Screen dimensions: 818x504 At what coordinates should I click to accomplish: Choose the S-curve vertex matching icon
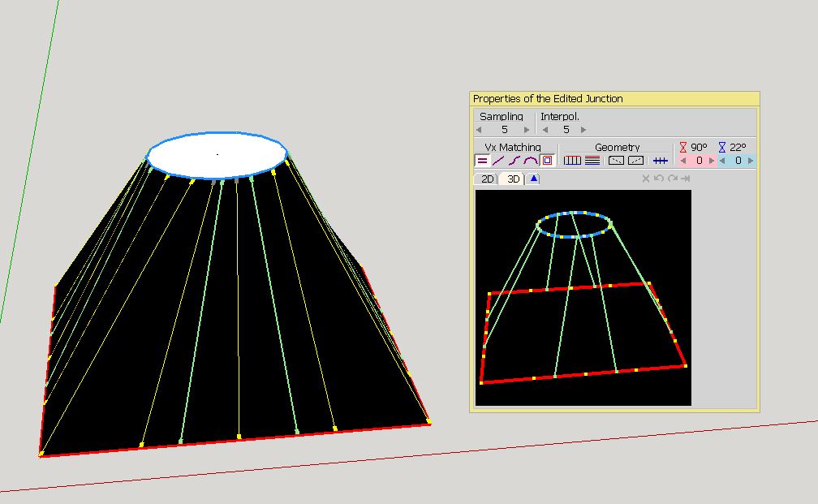[x=514, y=161]
